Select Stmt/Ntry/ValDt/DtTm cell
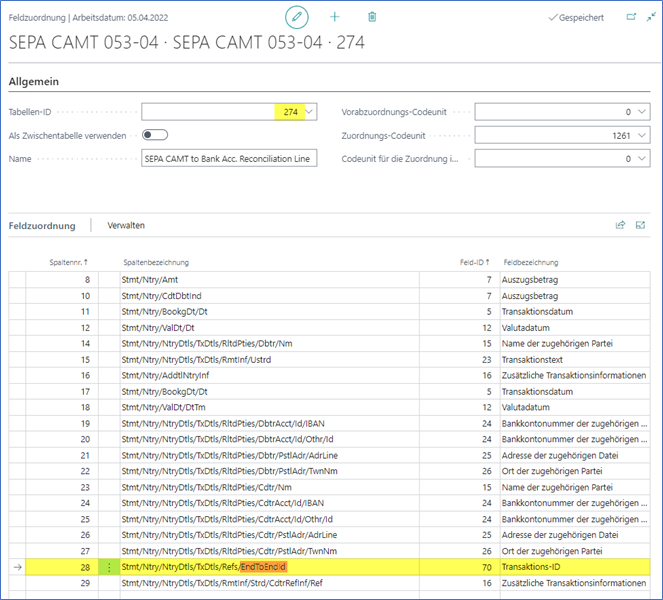The image size is (663, 600). pyautogui.click(x=269, y=407)
